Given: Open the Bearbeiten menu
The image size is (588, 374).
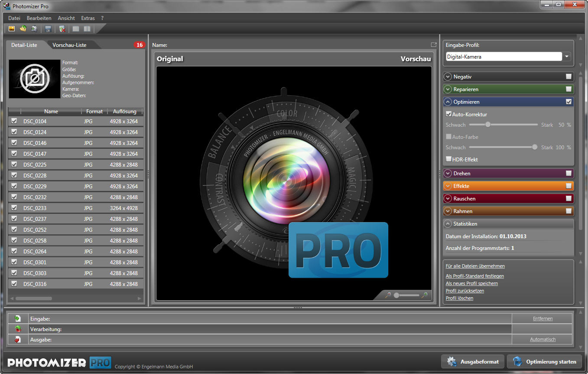Looking at the screenshot, I should 39,18.
